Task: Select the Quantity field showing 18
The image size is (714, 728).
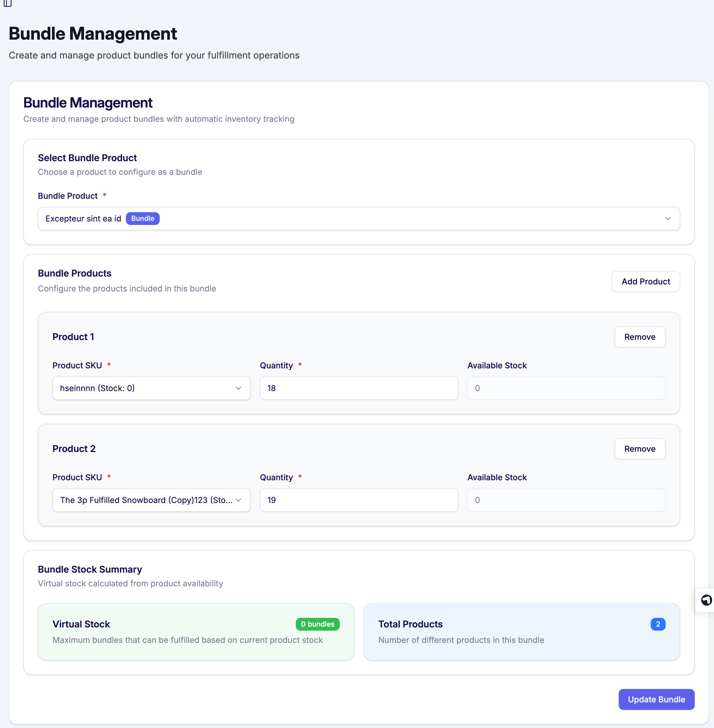Action: [358, 388]
